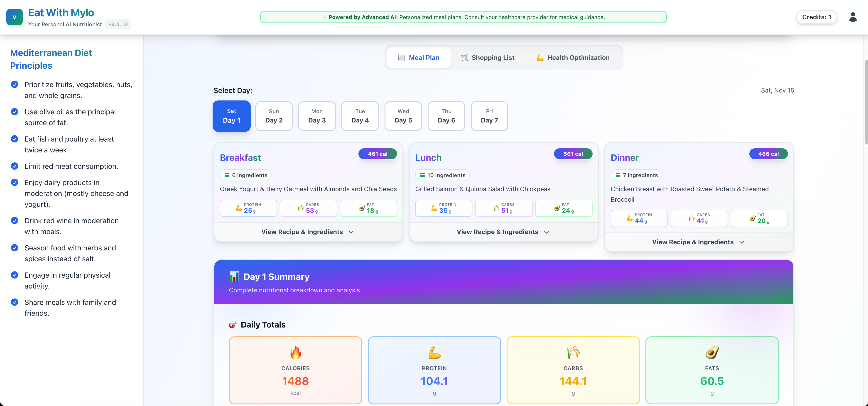Viewport: 868px width, 406px height.
Task: Click the Eat With Mylo logo icon
Action: (x=14, y=17)
